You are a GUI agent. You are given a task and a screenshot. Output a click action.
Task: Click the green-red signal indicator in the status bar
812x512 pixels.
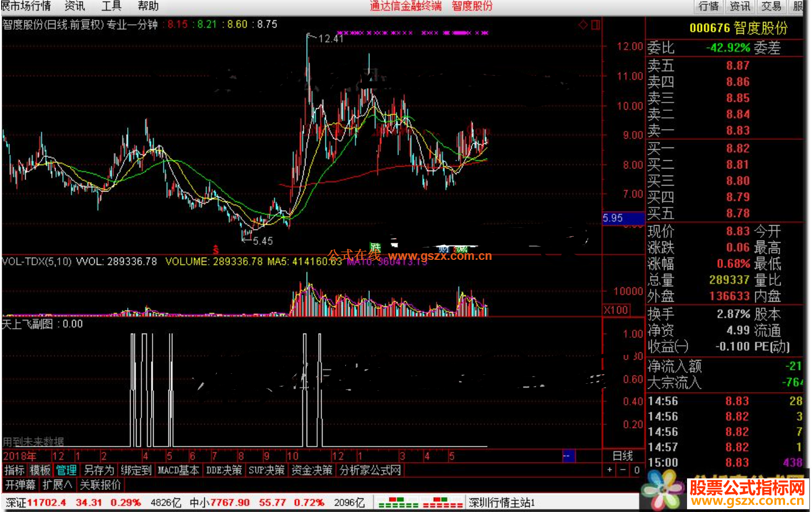420,503
